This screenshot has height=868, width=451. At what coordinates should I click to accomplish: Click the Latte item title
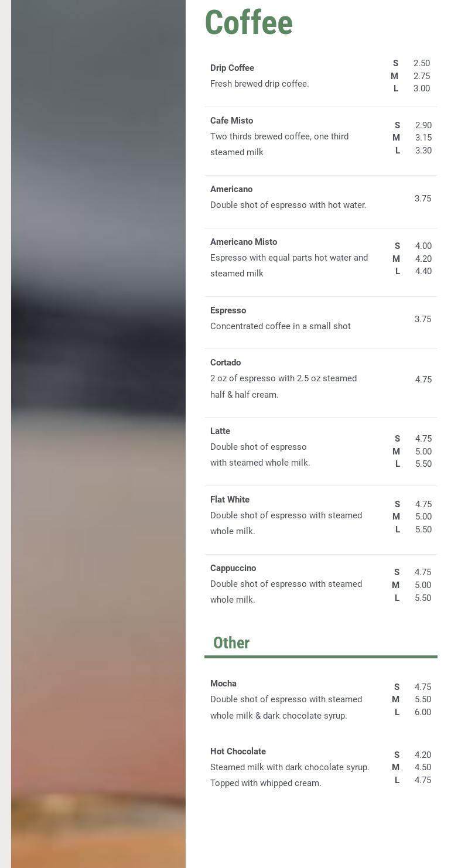coord(220,431)
